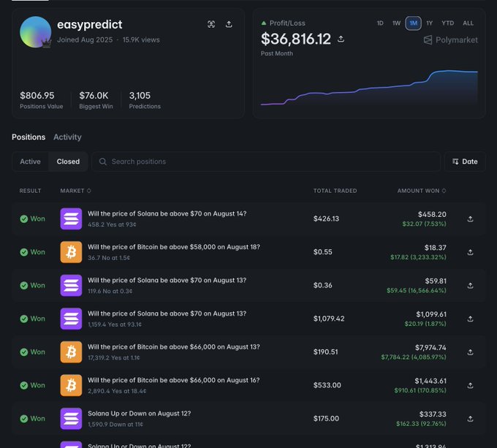Show Closed positions

click(x=68, y=162)
